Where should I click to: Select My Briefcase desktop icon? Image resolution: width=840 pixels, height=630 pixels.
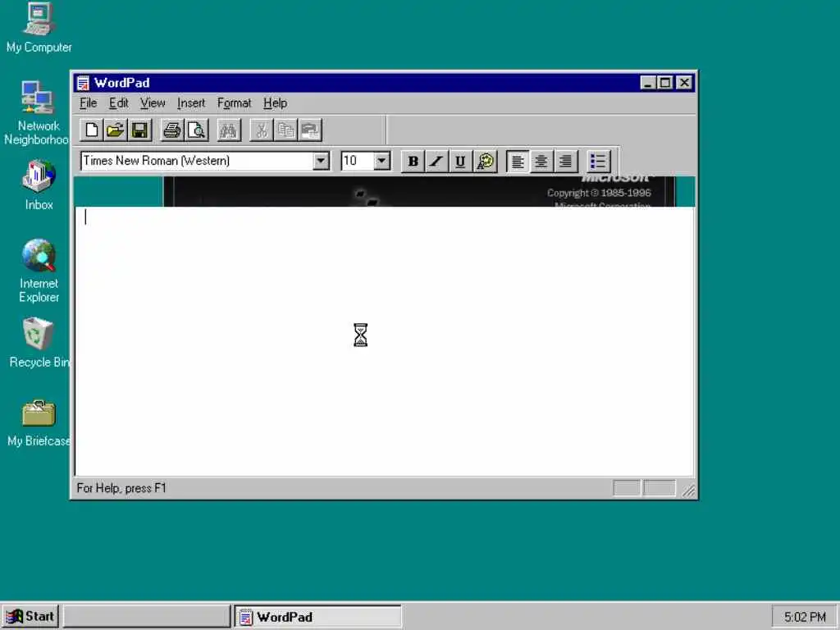pos(39,423)
